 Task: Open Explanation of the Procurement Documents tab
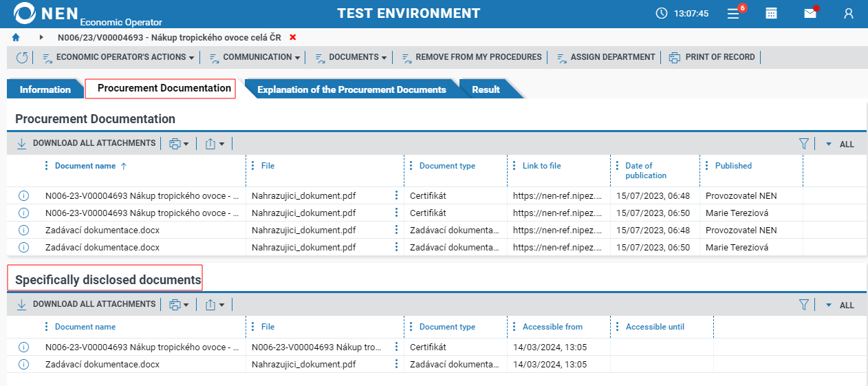point(351,89)
